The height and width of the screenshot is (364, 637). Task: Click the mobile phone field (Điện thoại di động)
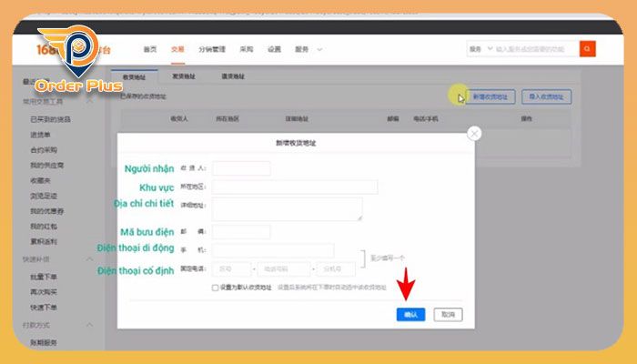273,250
